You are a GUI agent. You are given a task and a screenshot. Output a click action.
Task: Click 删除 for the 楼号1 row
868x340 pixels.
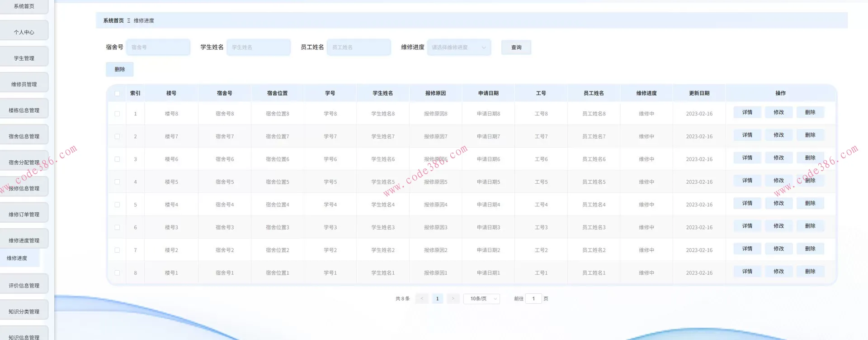810,272
